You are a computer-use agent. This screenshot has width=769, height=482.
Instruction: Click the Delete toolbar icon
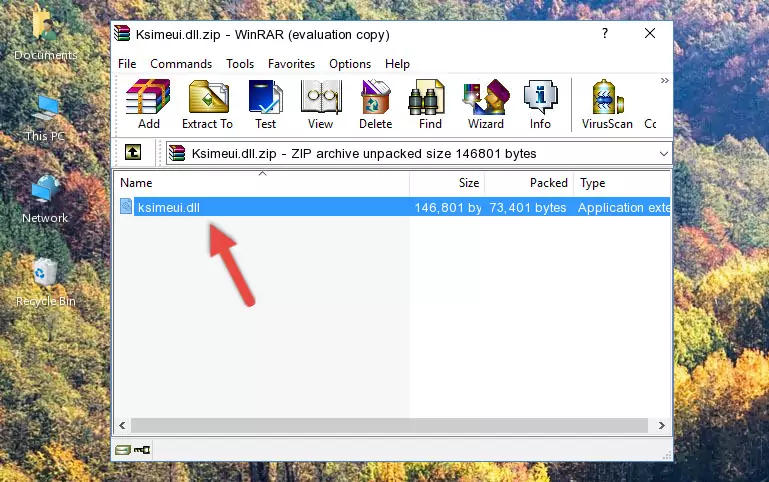coord(376,104)
